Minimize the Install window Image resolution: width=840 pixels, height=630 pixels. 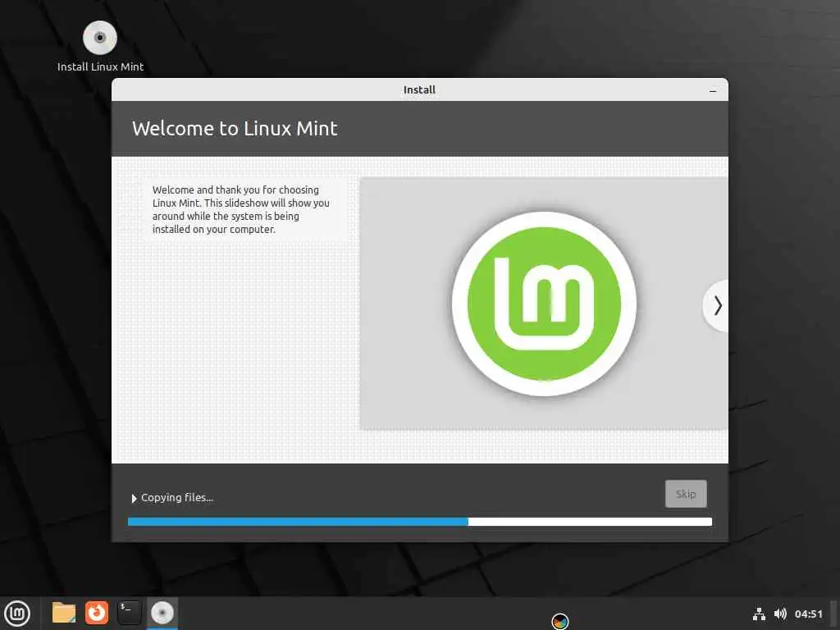click(x=713, y=90)
